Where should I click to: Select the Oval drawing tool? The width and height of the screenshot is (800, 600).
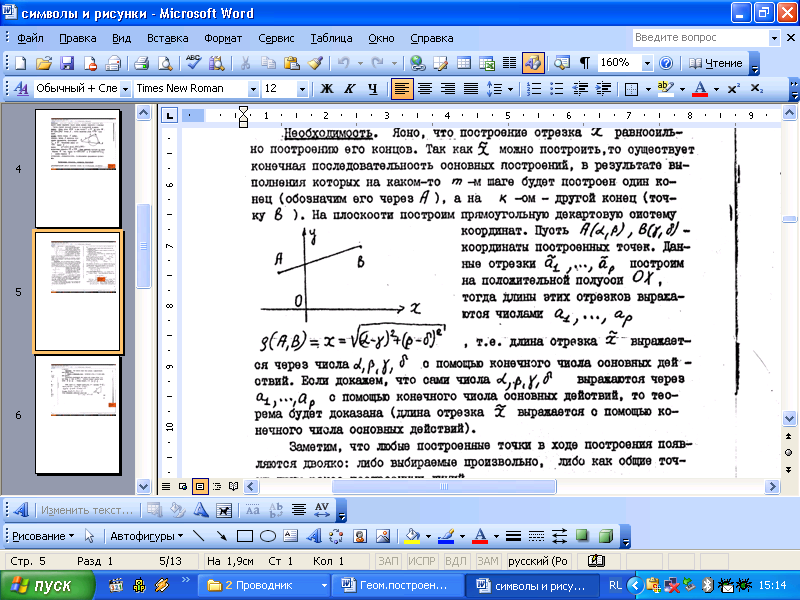[268, 535]
